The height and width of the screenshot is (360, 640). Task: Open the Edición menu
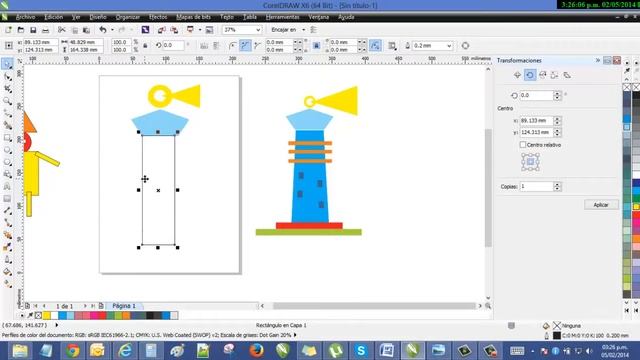[x=53, y=17]
